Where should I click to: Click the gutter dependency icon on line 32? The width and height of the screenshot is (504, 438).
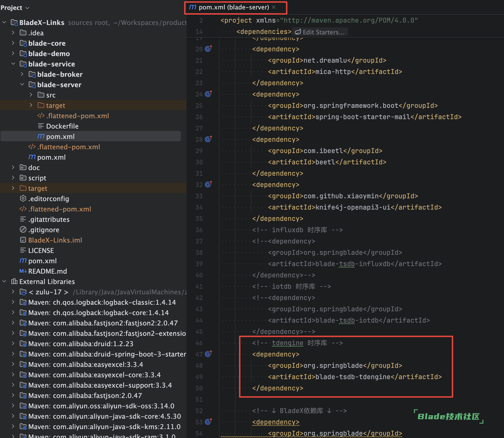click(208, 184)
